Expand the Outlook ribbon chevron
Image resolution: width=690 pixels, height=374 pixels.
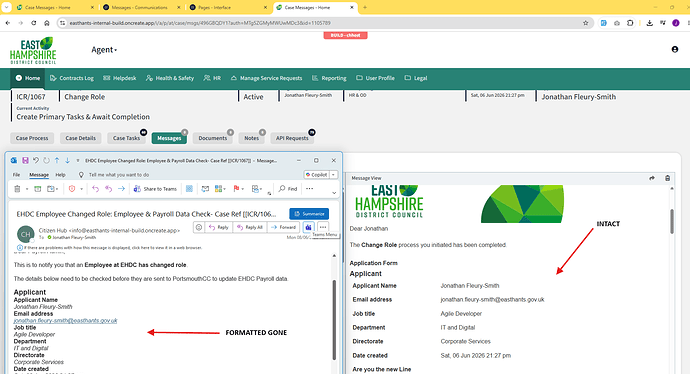click(x=334, y=193)
